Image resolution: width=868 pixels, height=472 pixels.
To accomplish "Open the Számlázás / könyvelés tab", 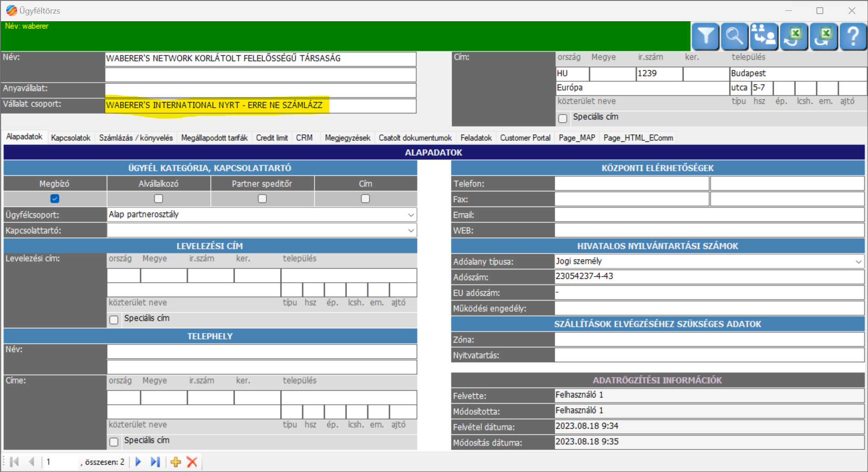I will [136, 137].
